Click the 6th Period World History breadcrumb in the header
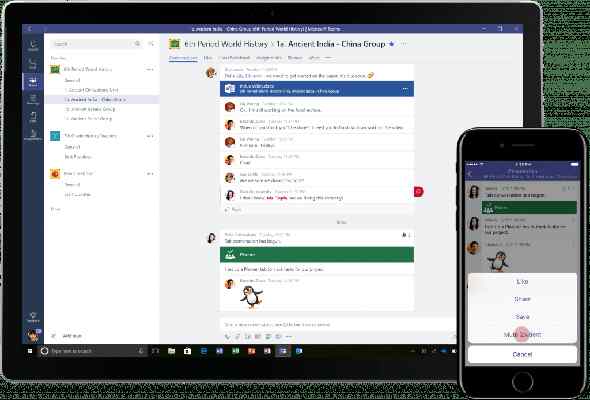This screenshot has height=400, width=590. coord(226,44)
